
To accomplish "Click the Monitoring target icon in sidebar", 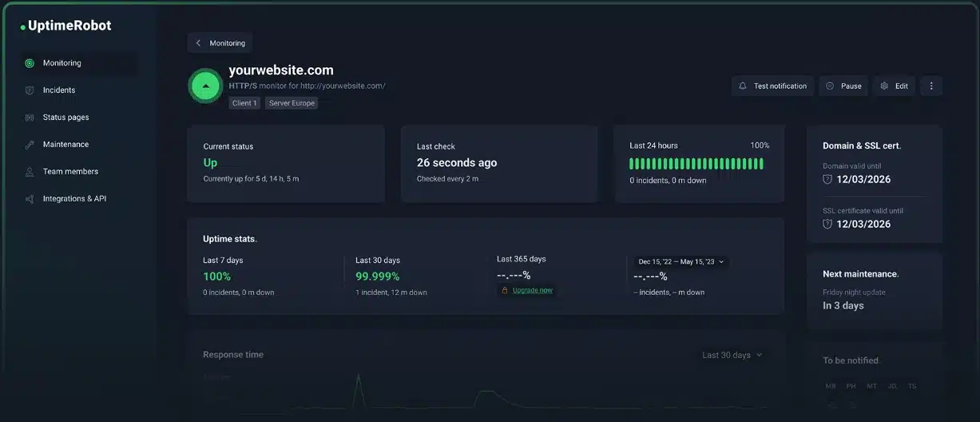I will [x=30, y=63].
